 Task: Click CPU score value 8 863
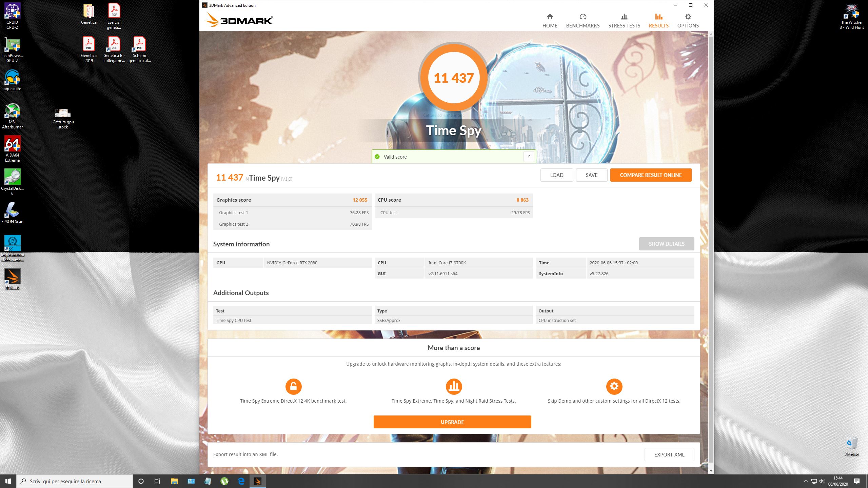pyautogui.click(x=522, y=200)
